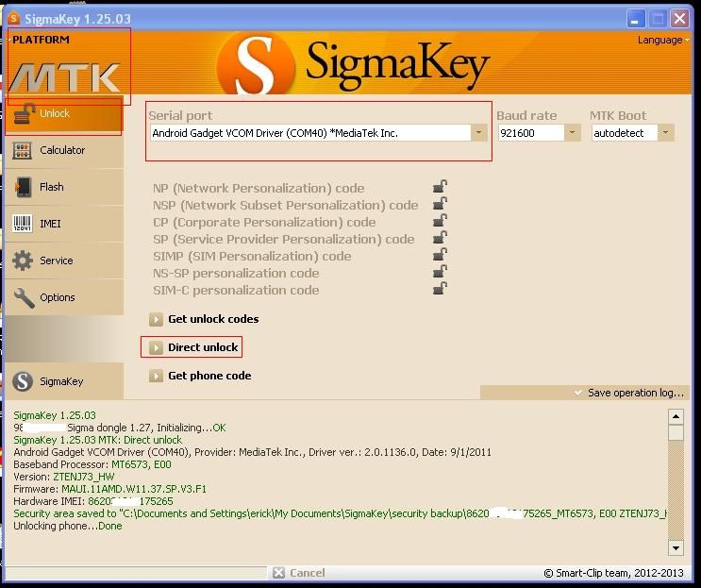
Task: Click log line 'SigmaKey 1.25.03 MTK: Direct unlock'
Action: (x=97, y=440)
